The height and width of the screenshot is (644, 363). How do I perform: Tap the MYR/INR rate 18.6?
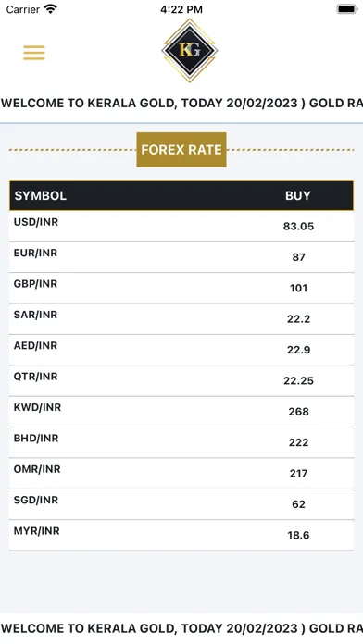point(298,535)
